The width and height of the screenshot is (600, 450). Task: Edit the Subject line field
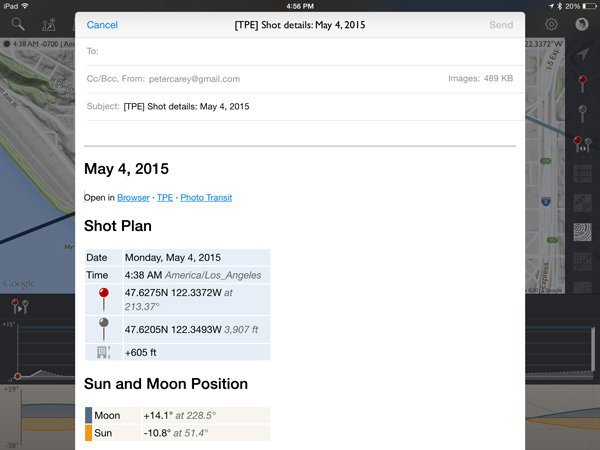tap(300, 106)
